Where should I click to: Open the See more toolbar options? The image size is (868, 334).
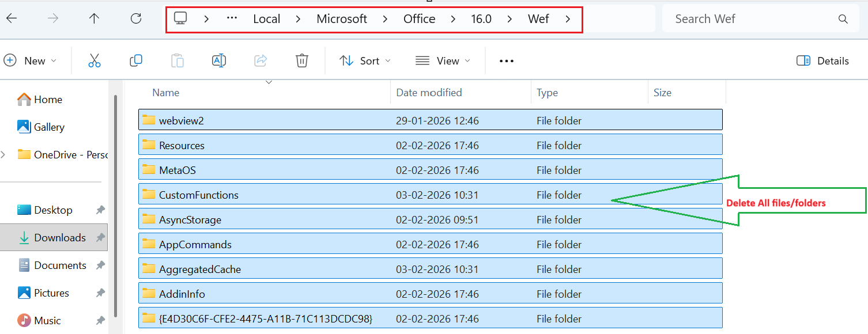(507, 61)
